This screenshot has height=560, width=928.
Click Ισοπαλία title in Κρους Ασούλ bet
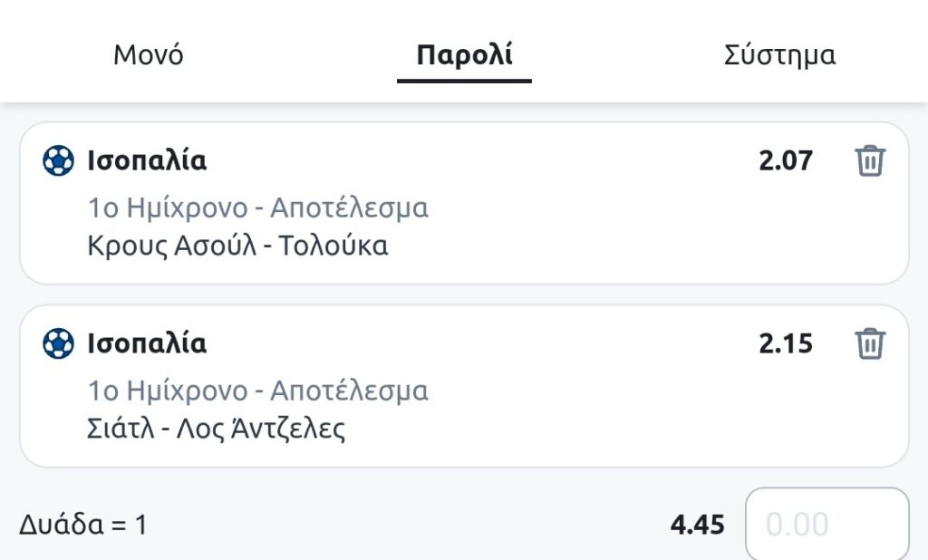(x=147, y=161)
